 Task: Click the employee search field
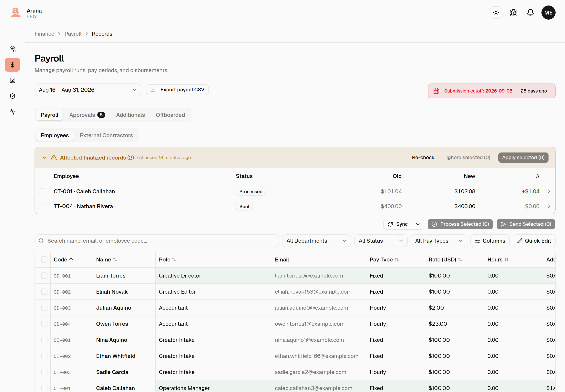click(x=157, y=241)
